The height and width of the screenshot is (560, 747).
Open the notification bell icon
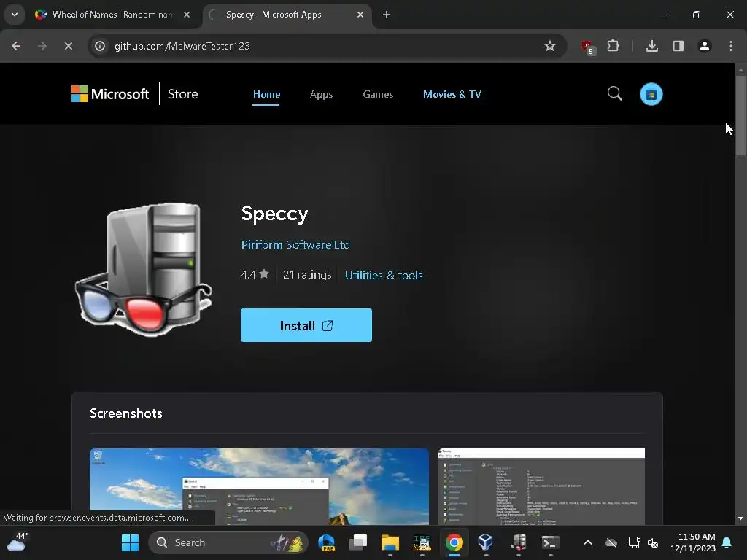coord(727,542)
